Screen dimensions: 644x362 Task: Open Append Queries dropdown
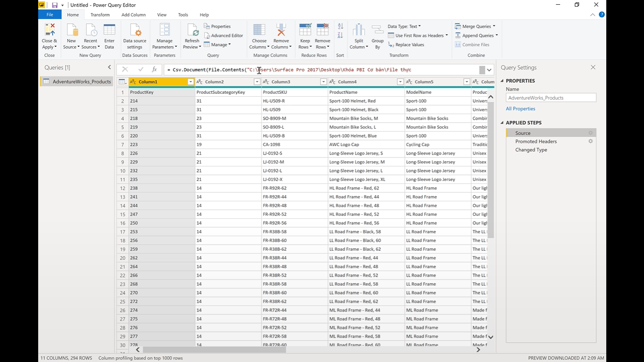pyautogui.click(x=496, y=35)
